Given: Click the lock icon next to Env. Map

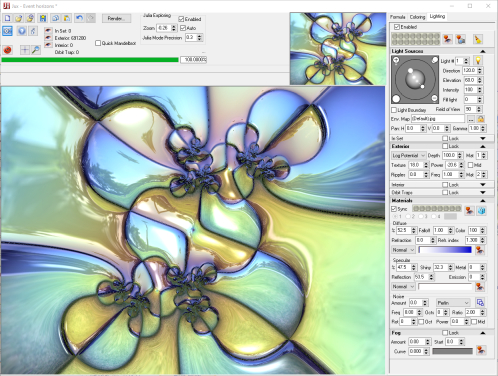Looking at the screenshot, I should pos(481,119).
